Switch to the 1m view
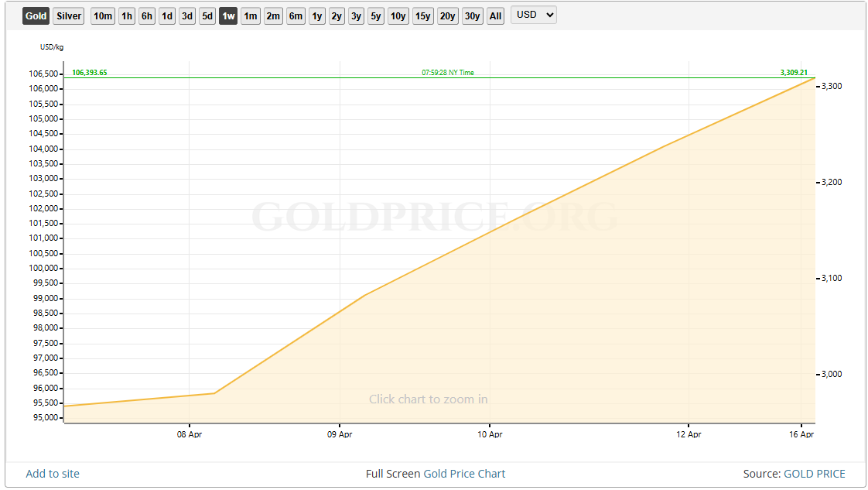Viewport: 868px width, 490px height. pyautogui.click(x=250, y=15)
